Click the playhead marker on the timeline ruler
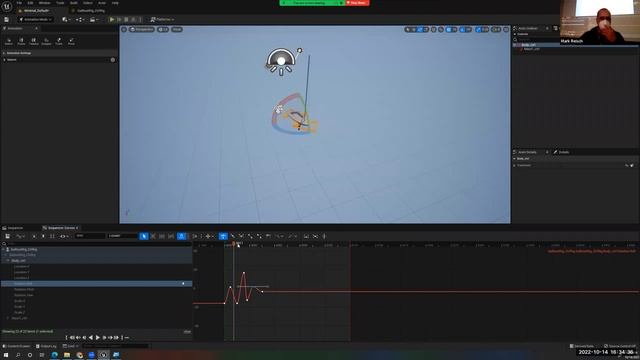 pyautogui.click(x=234, y=244)
